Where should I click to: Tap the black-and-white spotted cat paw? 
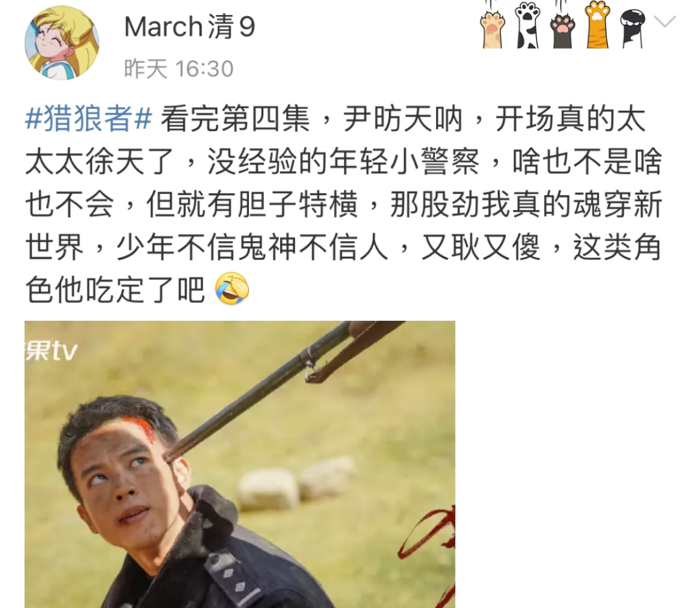(x=527, y=25)
